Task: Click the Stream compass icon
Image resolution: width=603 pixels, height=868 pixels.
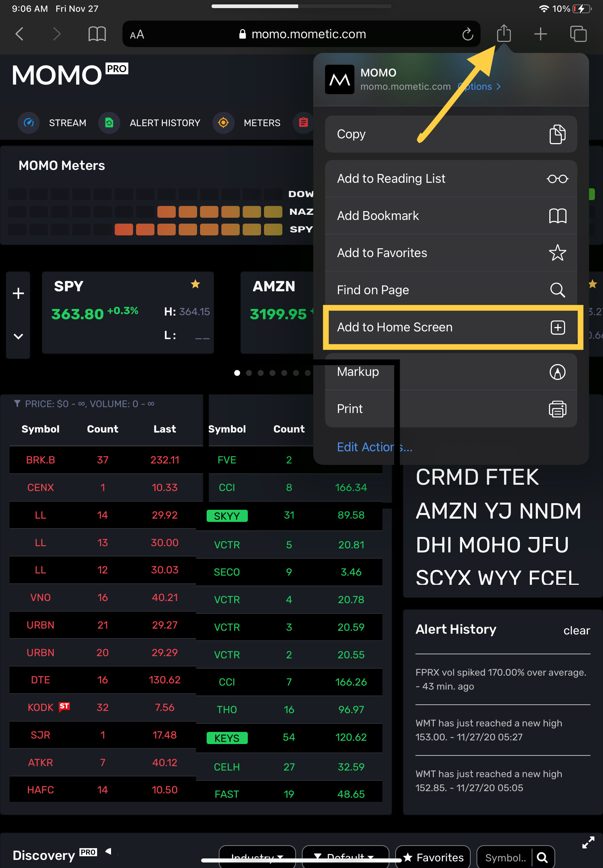Action: click(28, 123)
